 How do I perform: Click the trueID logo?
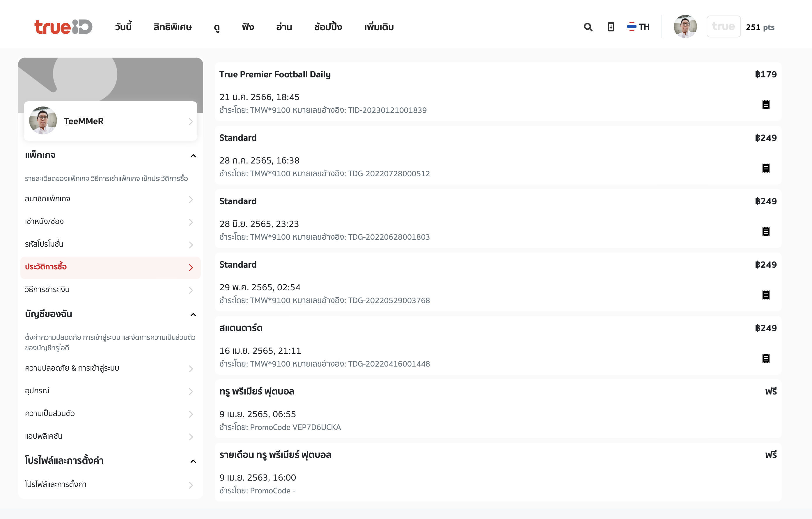[x=63, y=27]
